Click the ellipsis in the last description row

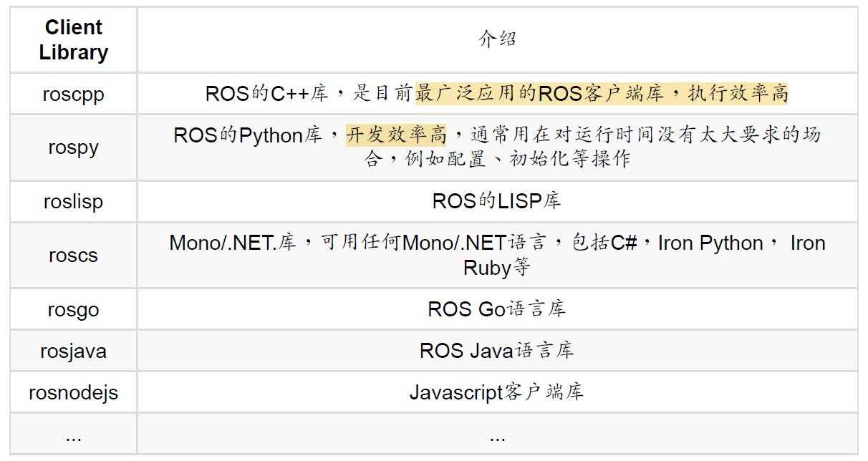(x=497, y=435)
